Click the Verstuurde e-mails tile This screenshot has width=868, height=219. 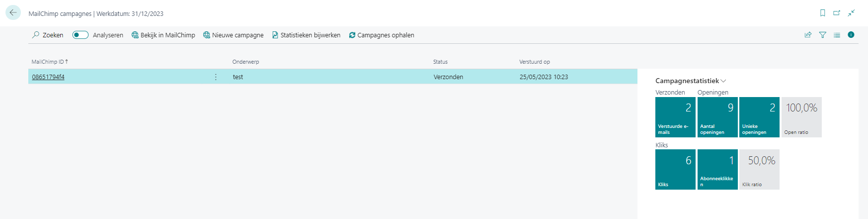(675, 117)
